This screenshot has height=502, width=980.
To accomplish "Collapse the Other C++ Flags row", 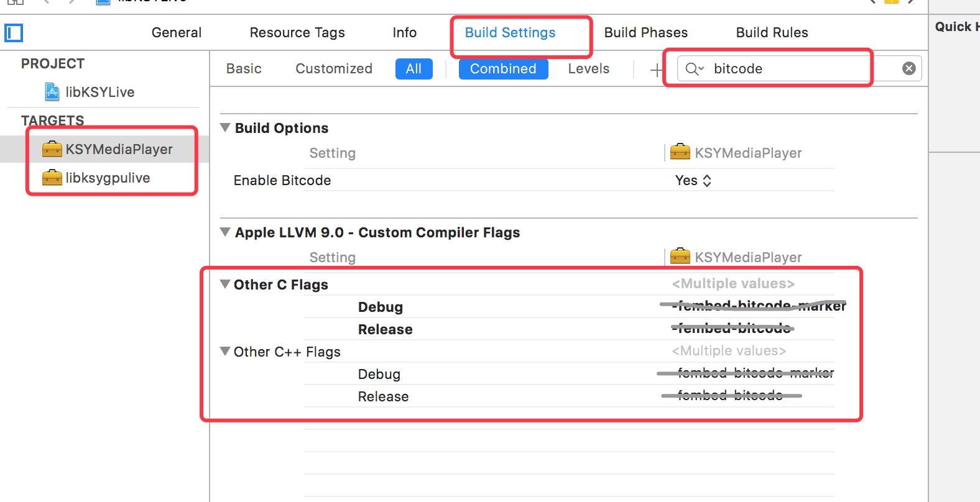I will click(225, 351).
